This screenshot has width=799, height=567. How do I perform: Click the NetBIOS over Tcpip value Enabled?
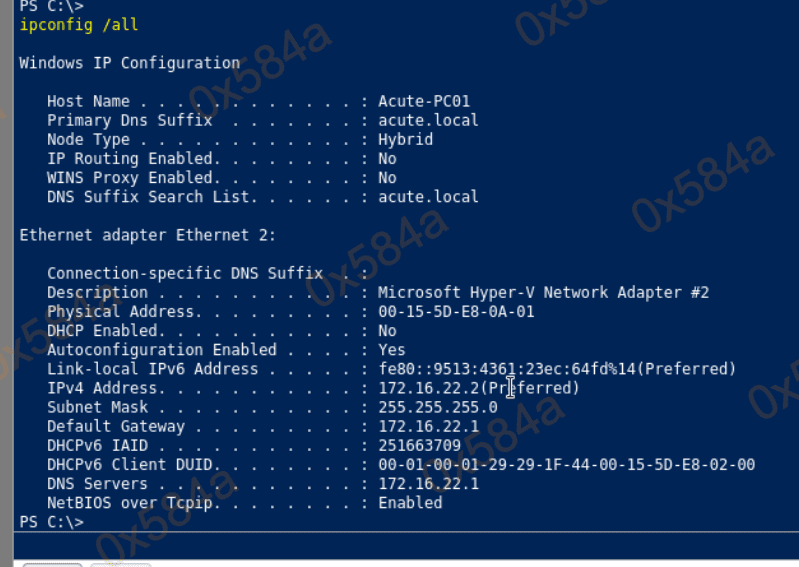[x=410, y=503]
